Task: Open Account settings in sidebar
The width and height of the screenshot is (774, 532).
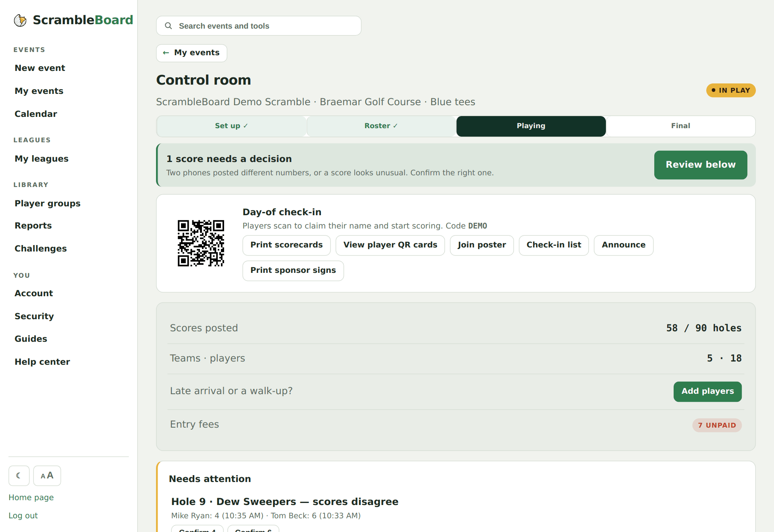Action: 34,293
